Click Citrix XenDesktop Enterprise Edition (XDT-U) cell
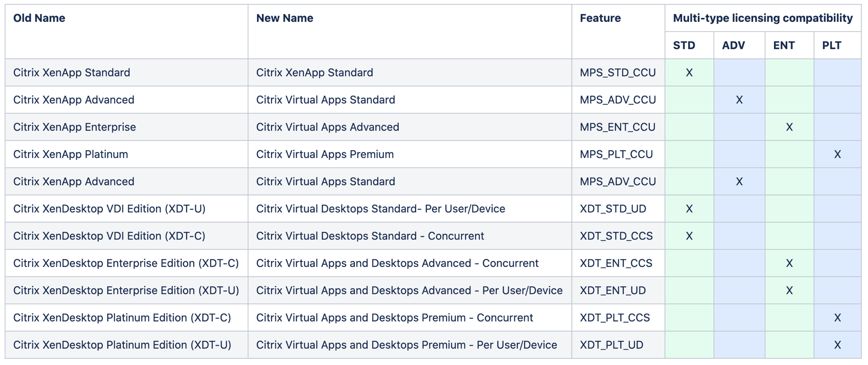The image size is (868, 365). click(126, 291)
